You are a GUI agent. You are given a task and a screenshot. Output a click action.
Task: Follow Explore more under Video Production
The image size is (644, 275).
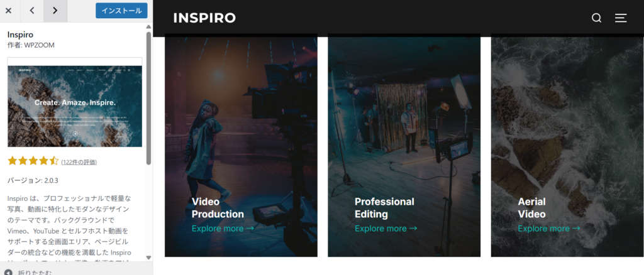pyautogui.click(x=223, y=229)
